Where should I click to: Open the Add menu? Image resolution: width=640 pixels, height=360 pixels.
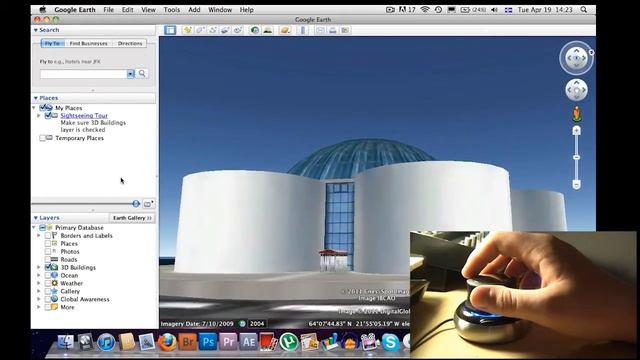coord(194,9)
